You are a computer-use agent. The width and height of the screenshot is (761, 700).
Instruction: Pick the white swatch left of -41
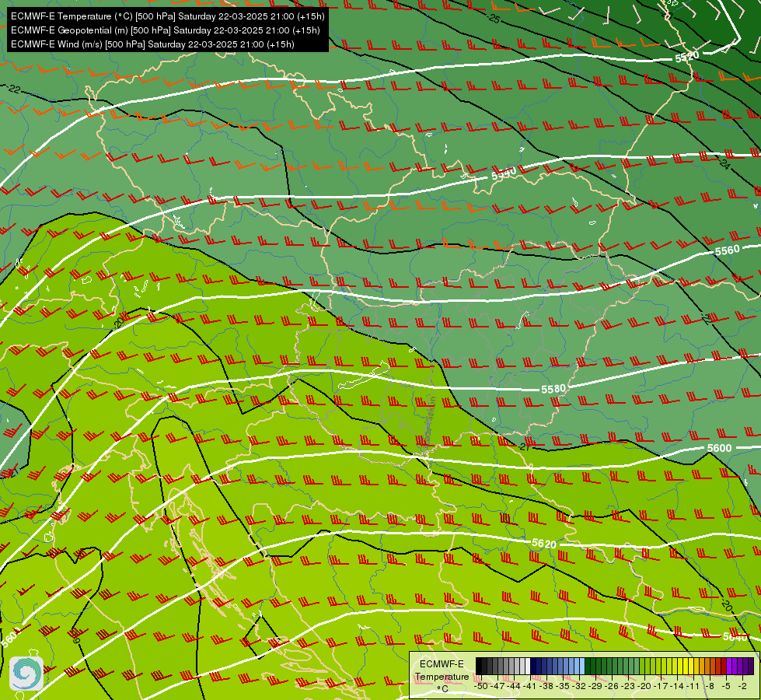(x=528, y=666)
